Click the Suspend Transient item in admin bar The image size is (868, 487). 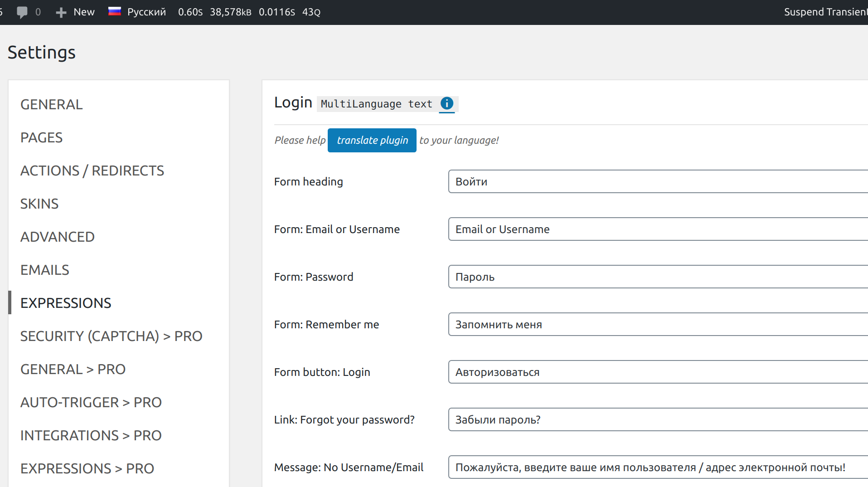pyautogui.click(x=825, y=12)
